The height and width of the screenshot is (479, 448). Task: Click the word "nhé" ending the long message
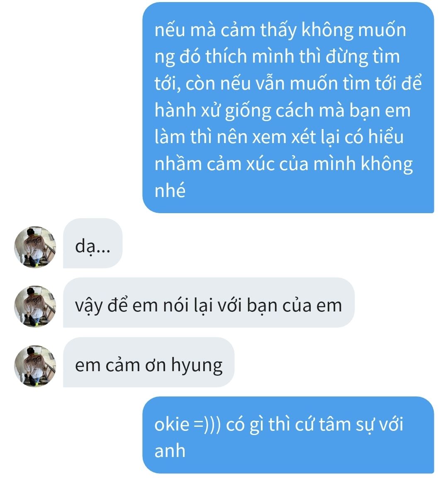[170, 190]
